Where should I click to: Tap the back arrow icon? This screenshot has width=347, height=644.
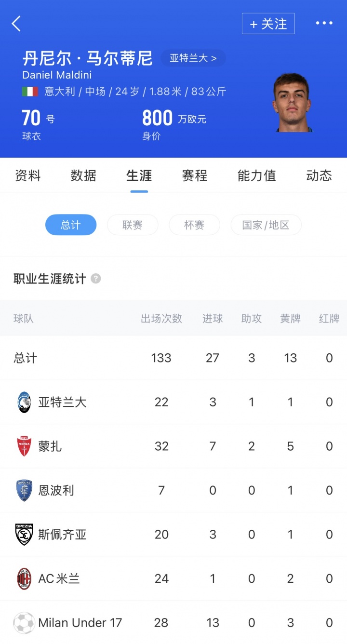(x=16, y=24)
